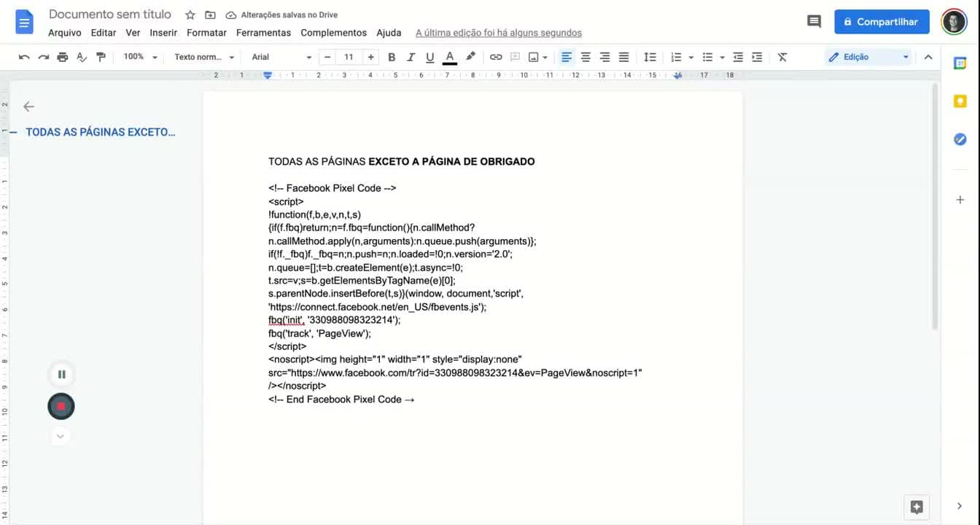Close the document outline with back arrow
The height and width of the screenshot is (525, 980).
28,106
